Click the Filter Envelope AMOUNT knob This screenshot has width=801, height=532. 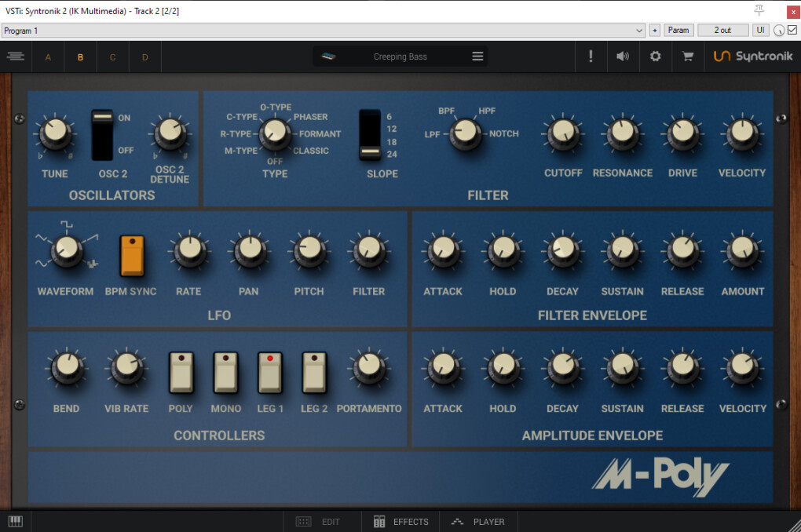(742, 250)
